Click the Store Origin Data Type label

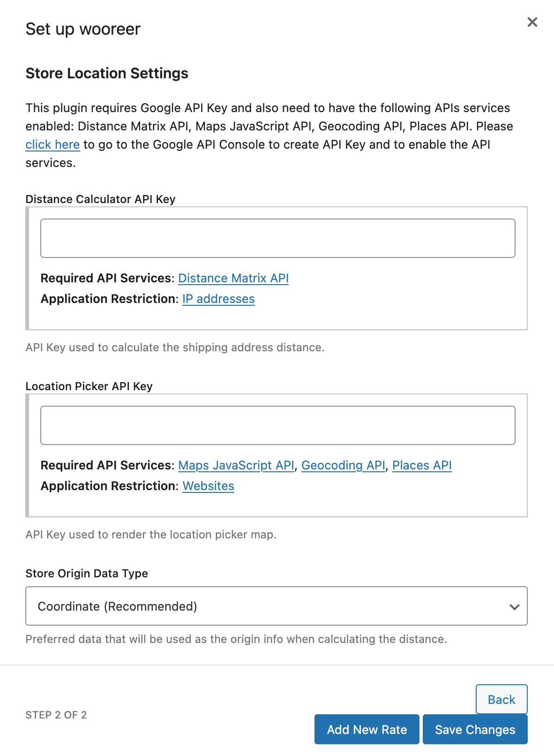pyautogui.click(x=87, y=574)
